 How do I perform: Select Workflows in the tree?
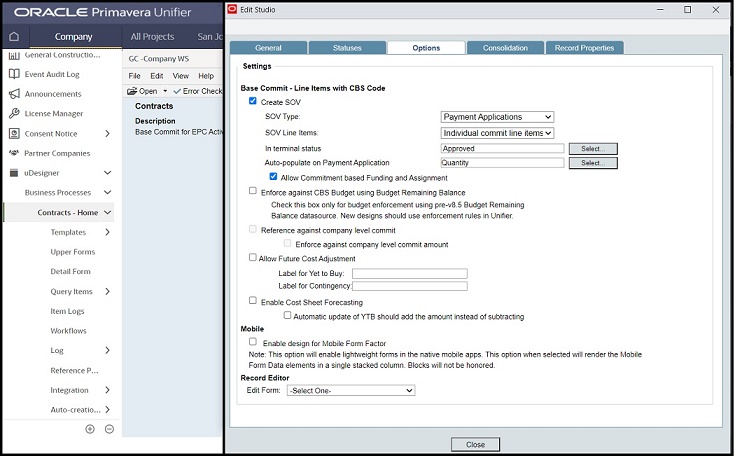[68, 330]
